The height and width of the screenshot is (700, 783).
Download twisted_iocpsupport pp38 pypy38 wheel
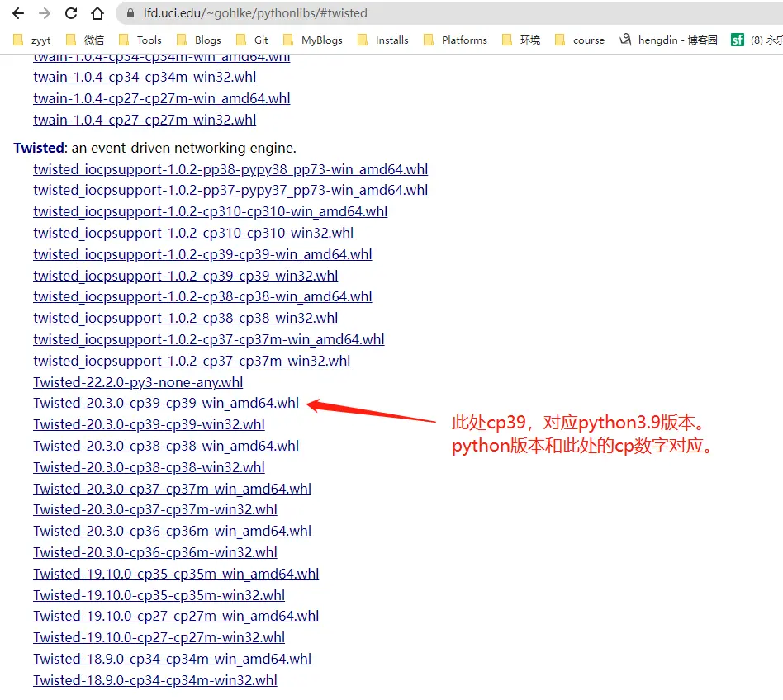[230, 170]
